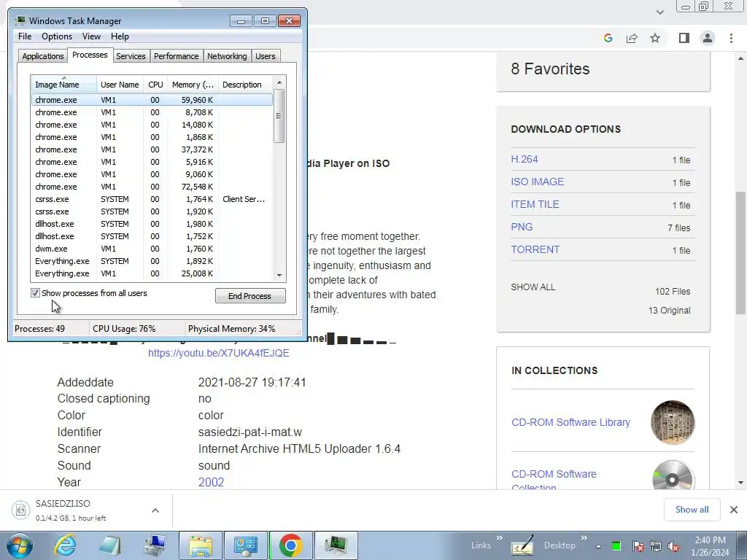Click the network status tray icon
This screenshot has height=560, width=747.
pos(656,546)
